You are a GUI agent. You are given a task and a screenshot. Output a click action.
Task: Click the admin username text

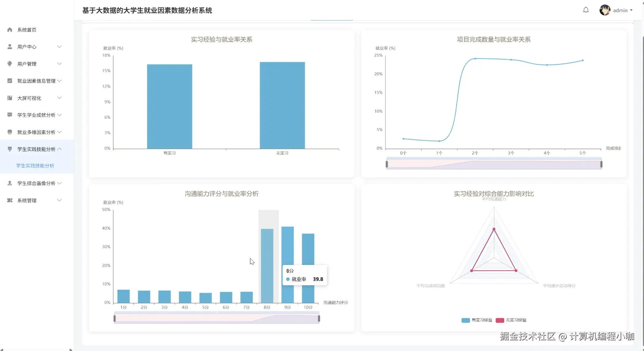point(620,10)
